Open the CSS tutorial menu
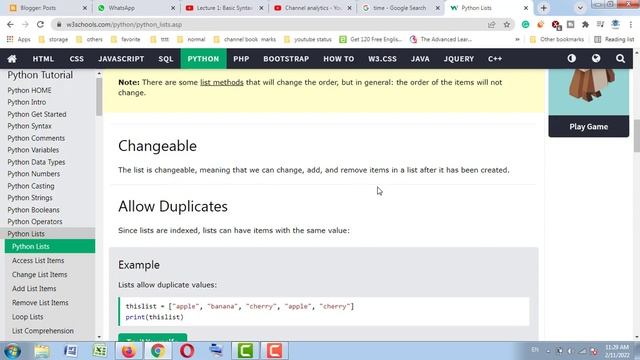The height and width of the screenshot is (360, 640). tap(76, 59)
